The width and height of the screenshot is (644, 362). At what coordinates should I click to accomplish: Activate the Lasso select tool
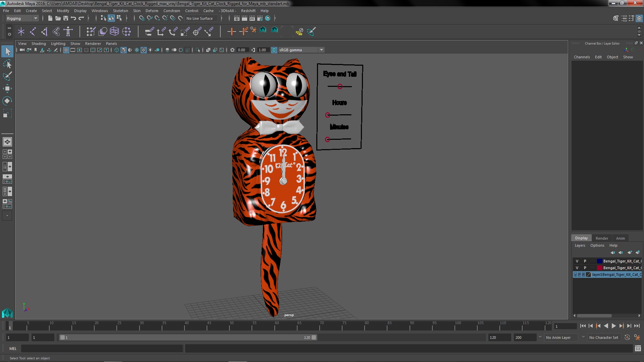[x=7, y=64]
